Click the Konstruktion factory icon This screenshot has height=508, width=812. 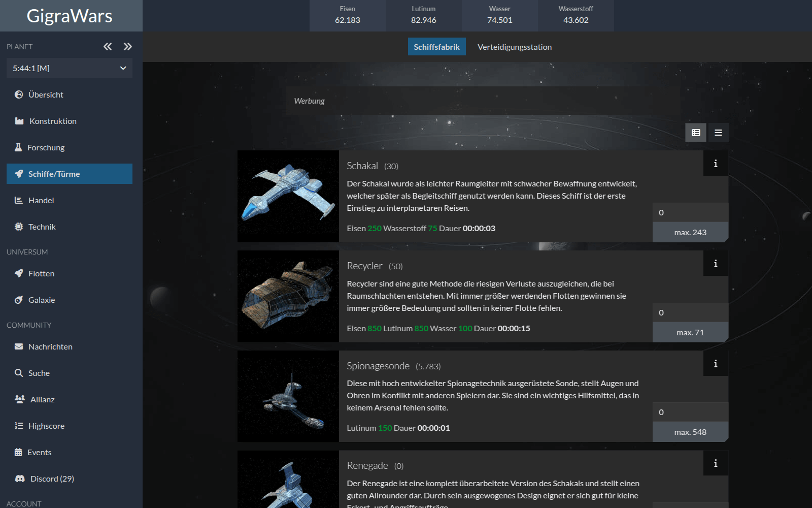(19, 121)
